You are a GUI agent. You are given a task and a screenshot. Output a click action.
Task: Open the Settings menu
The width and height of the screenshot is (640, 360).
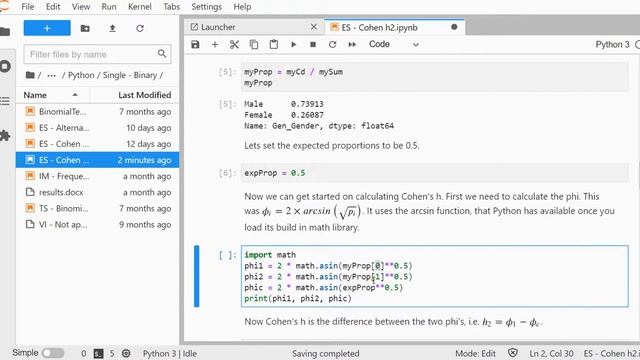207,7
